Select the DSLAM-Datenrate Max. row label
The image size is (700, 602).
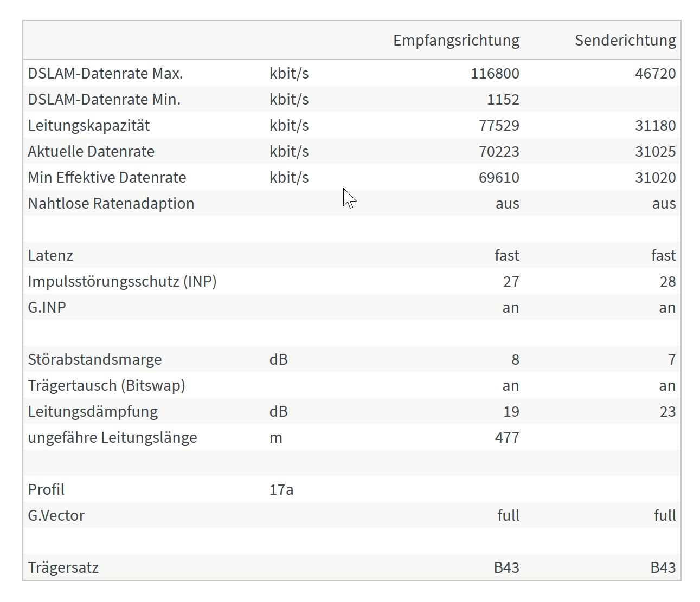pos(105,73)
